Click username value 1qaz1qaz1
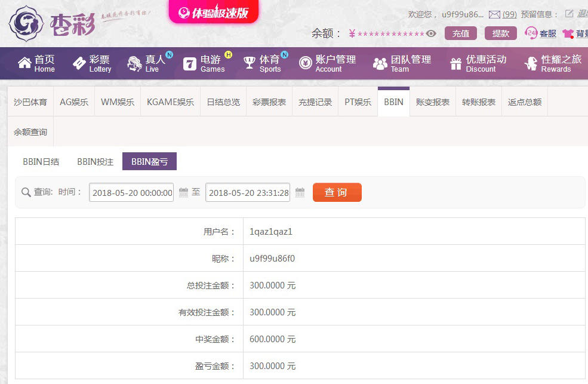This screenshot has height=384, width=588. (x=271, y=232)
